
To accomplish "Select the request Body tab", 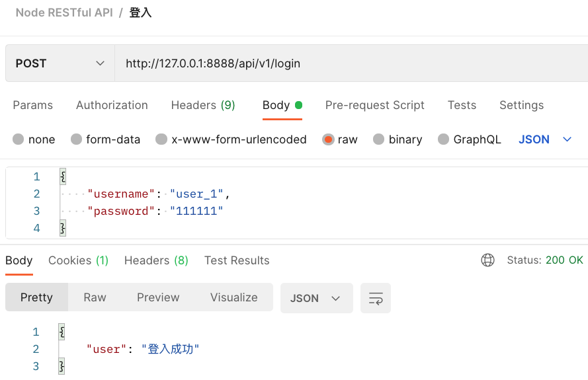I will pyautogui.click(x=282, y=105).
